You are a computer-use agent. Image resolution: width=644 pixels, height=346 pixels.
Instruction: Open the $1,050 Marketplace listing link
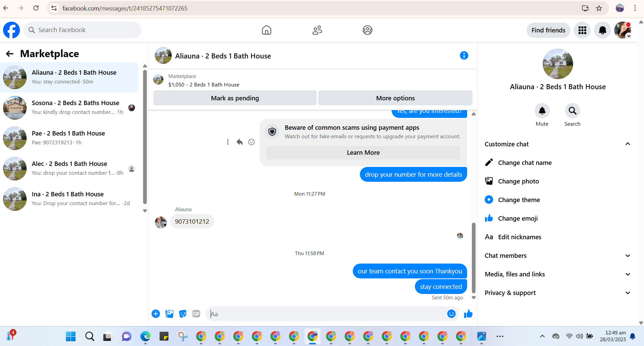point(204,85)
